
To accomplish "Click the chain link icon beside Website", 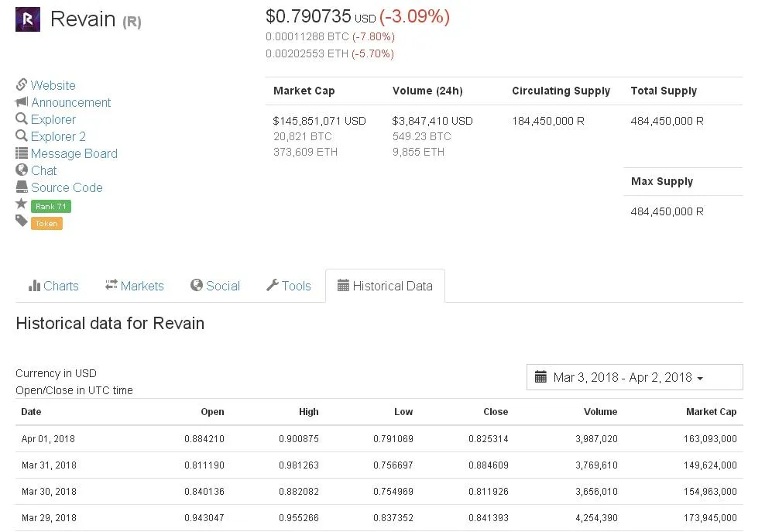I will (x=21, y=84).
